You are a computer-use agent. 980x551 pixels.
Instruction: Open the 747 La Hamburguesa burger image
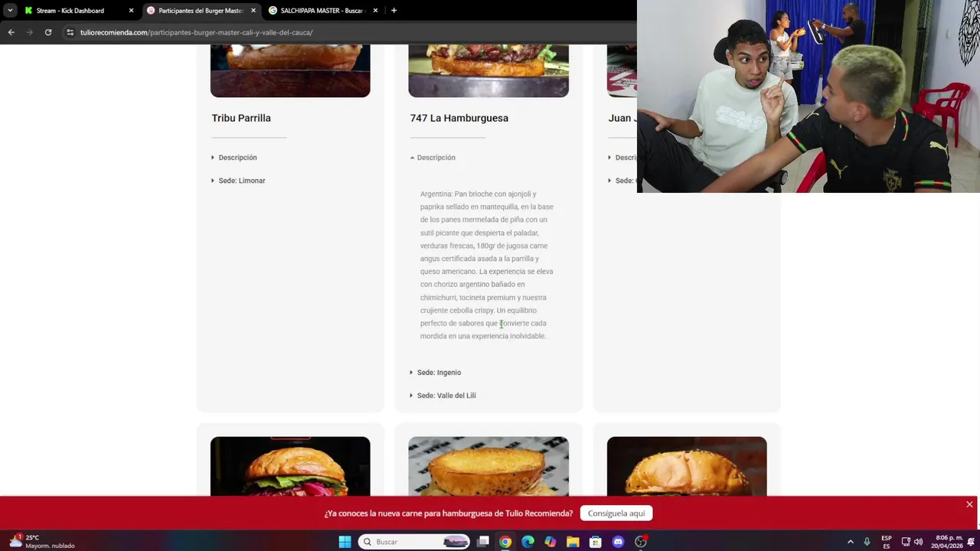[488, 70]
